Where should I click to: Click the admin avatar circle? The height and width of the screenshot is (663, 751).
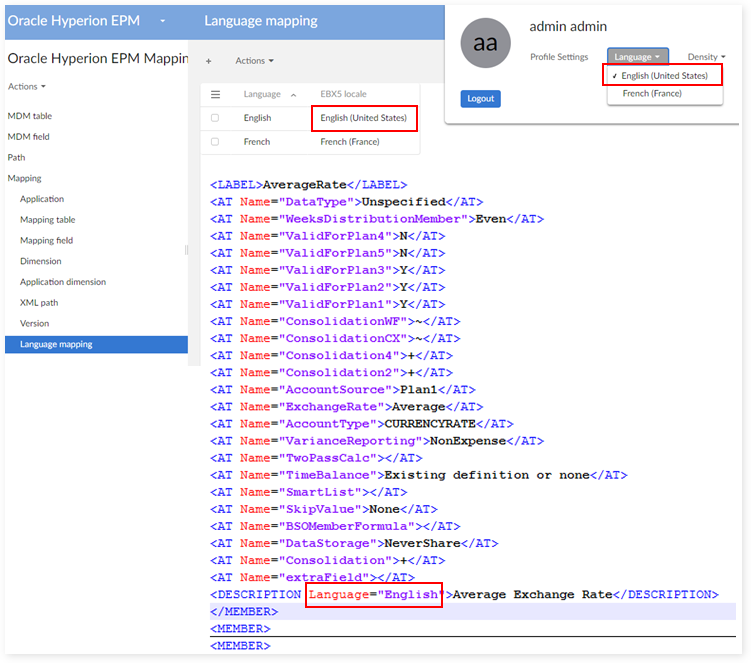point(485,43)
